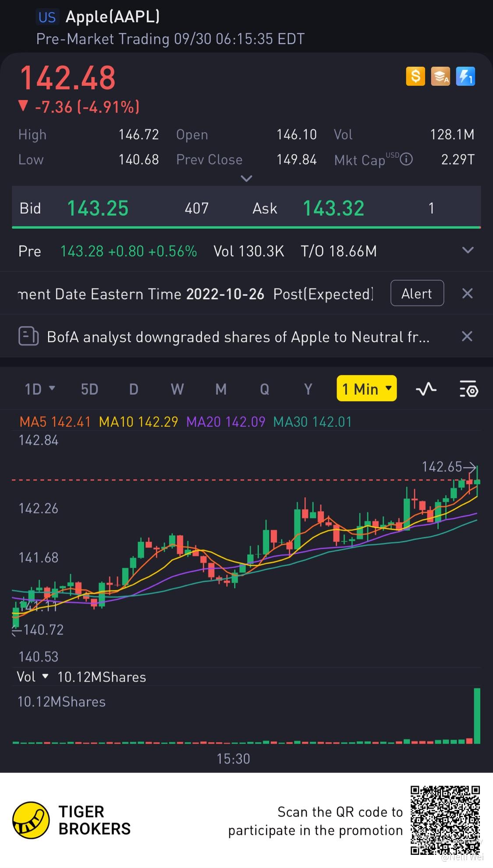
Task: Tap the price change -7.36 (-4.91%)
Action: coord(80,106)
